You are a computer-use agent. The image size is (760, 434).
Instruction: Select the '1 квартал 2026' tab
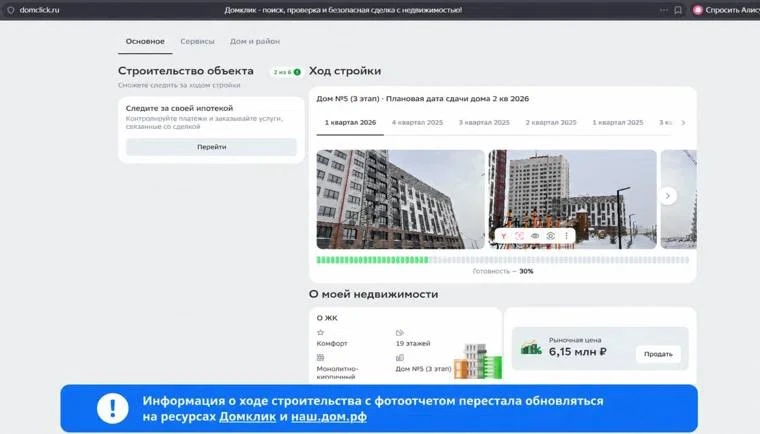pos(350,123)
